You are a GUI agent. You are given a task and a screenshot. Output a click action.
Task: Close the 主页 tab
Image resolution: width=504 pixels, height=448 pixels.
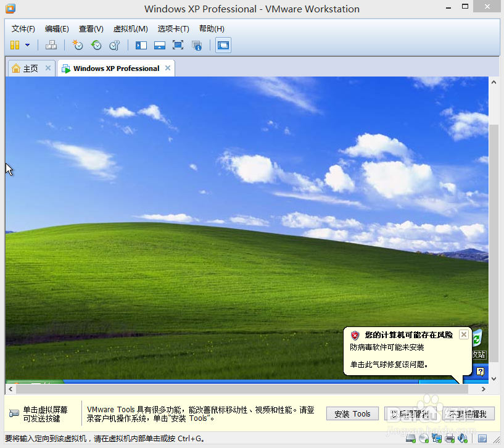[48, 68]
